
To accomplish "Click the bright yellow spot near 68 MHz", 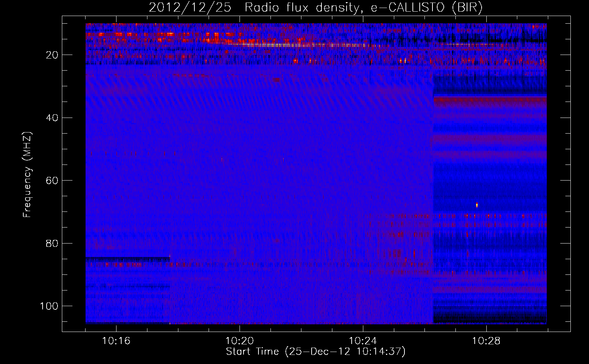I will tap(477, 205).
